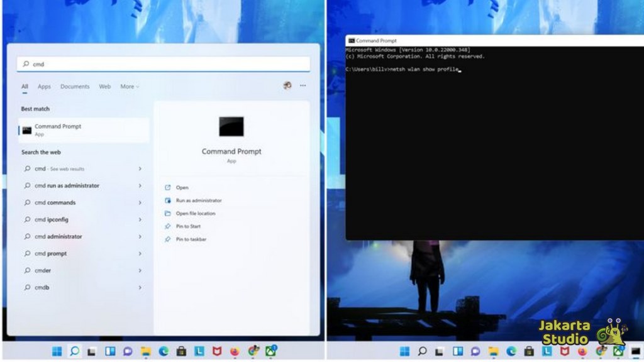Click Run as administrator for Command Prompt
Viewport: 644px width, 362px height.
pyautogui.click(x=199, y=200)
